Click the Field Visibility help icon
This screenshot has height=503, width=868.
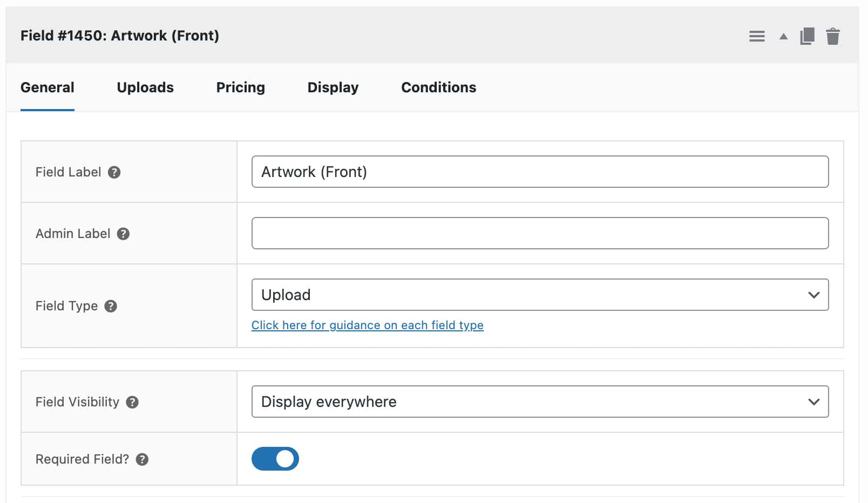click(132, 402)
